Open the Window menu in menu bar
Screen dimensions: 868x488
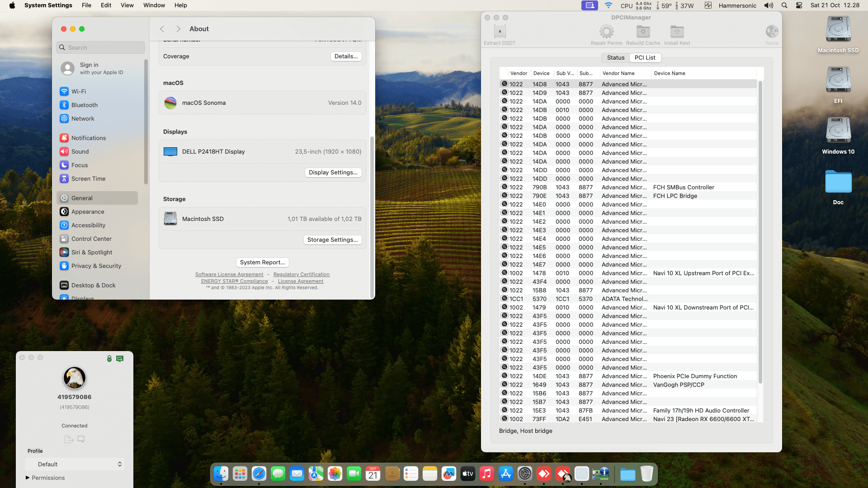point(154,5)
